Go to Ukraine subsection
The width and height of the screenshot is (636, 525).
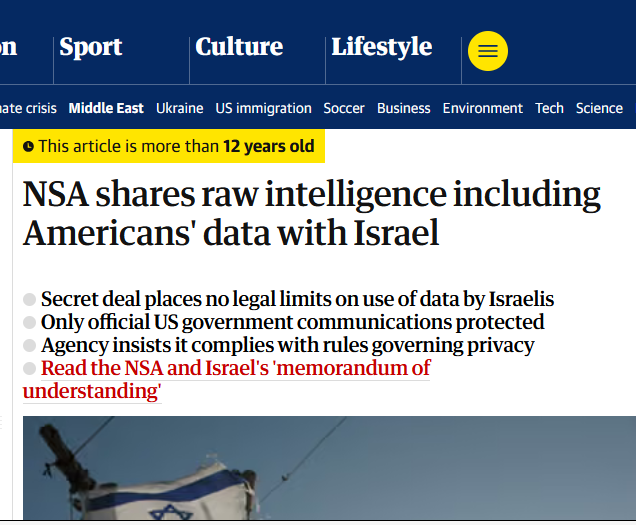coord(180,108)
